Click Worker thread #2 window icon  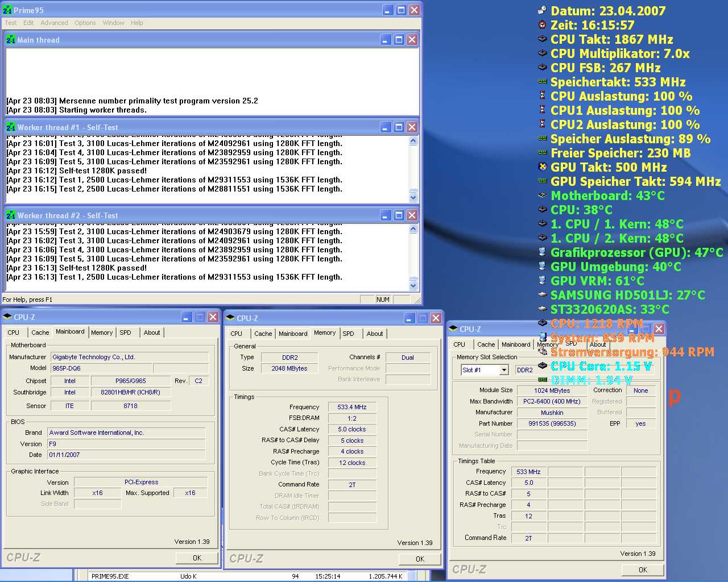point(11,215)
